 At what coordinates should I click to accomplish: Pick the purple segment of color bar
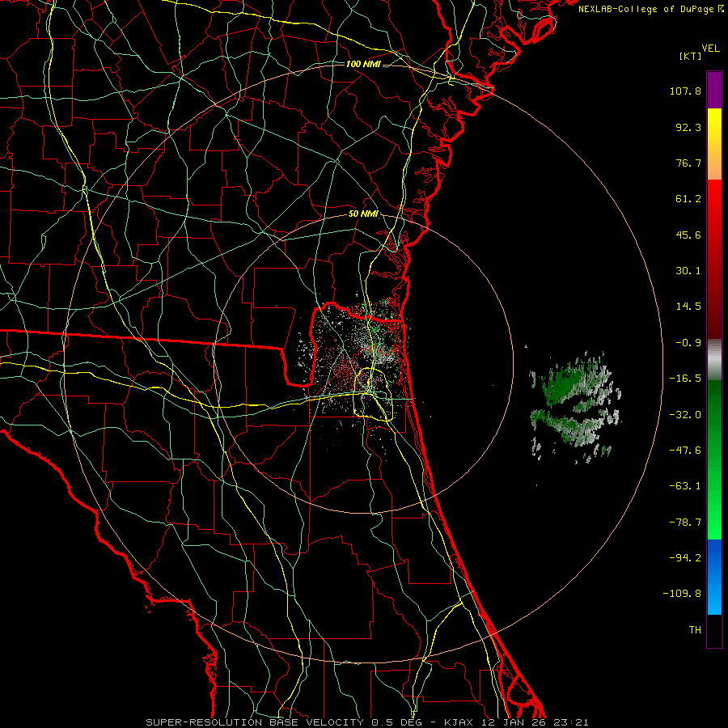coord(714,90)
